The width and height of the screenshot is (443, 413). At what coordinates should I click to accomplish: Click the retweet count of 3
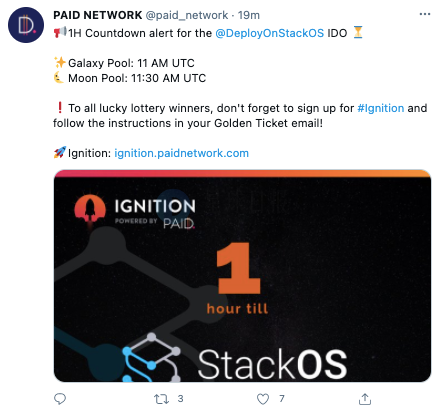pyautogui.click(x=180, y=399)
